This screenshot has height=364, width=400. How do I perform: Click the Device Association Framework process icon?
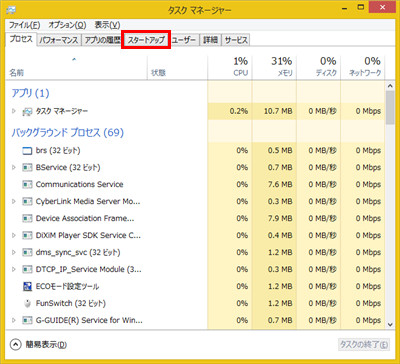click(27, 218)
